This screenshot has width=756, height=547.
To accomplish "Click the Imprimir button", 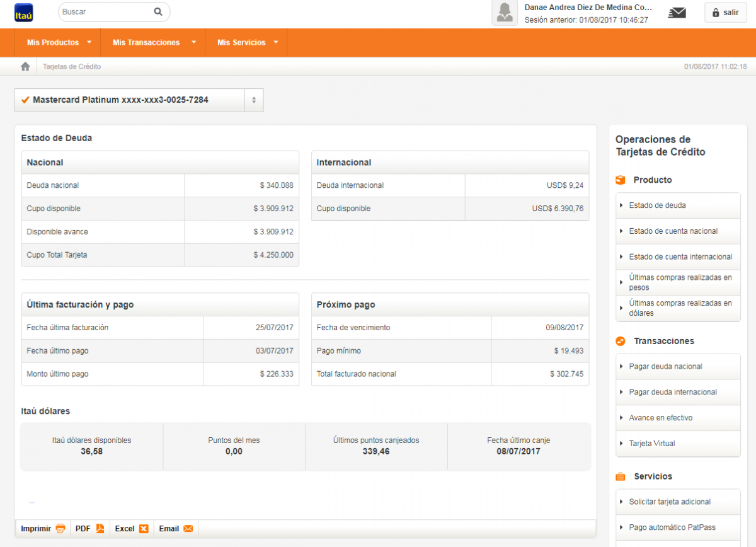I will pyautogui.click(x=43, y=529).
